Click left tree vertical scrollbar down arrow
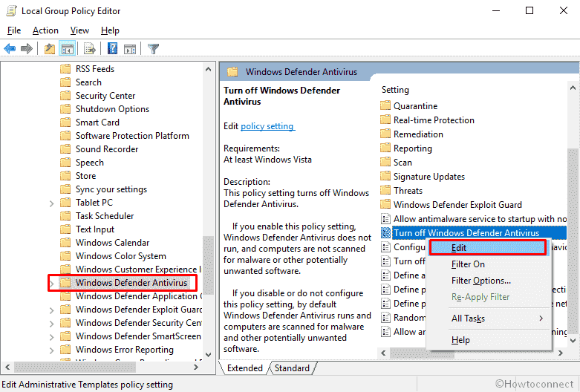Screen dimensions: 580x392 click(208, 355)
